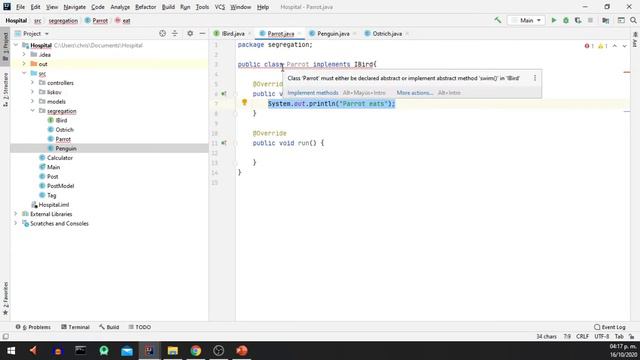Click the Build project hammer icon

(x=498, y=20)
